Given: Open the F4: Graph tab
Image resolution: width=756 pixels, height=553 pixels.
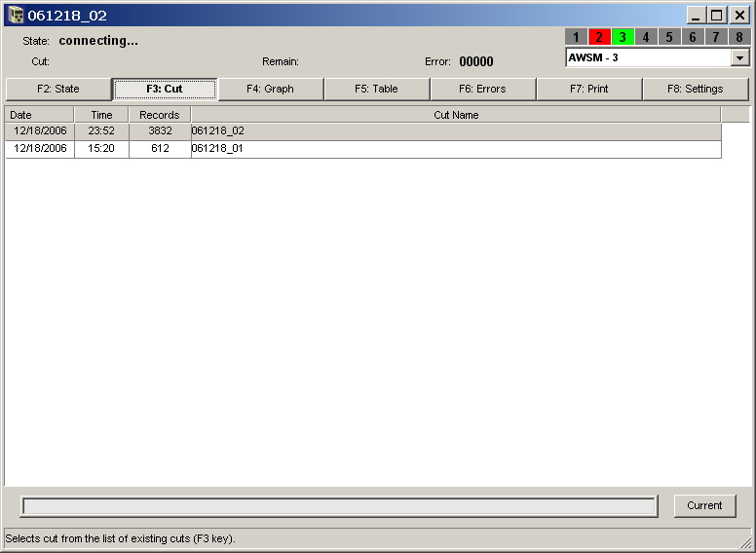Looking at the screenshot, I should pos(270,89).
